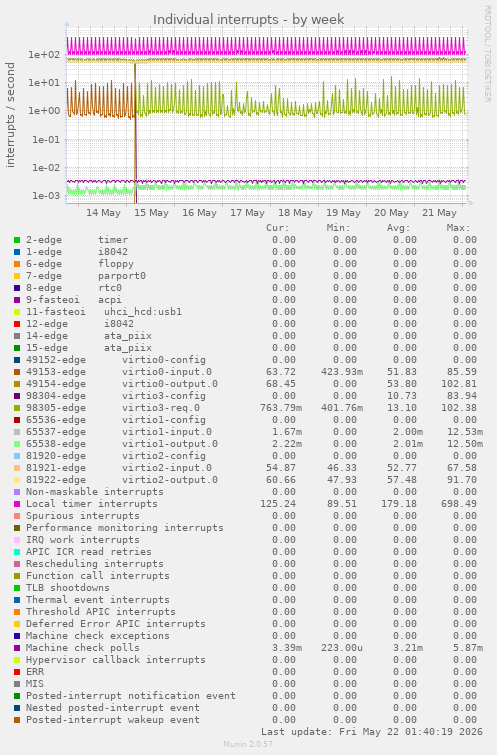Select the 19 May date axis label
The image size is (497, 755).
tap(343, 213)
